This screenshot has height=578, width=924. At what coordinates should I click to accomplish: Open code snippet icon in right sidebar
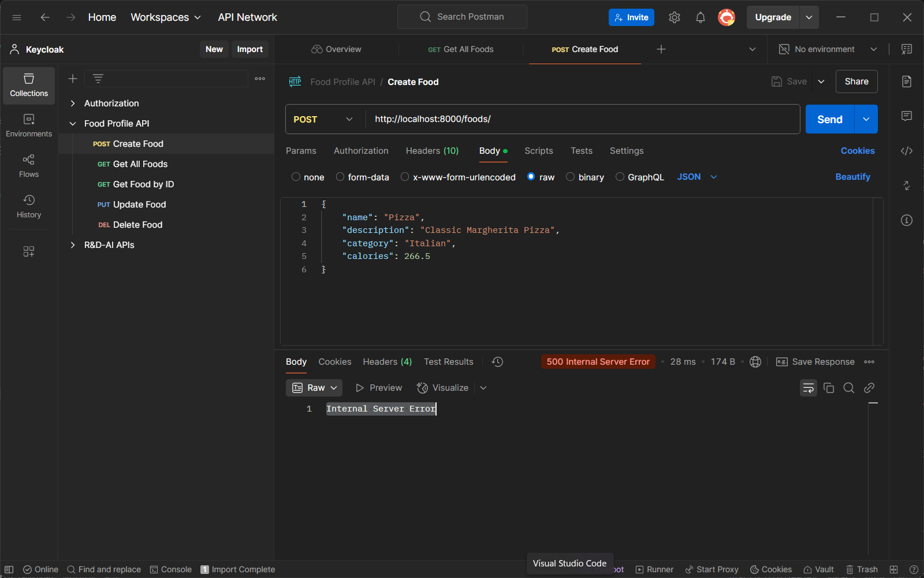coord(907,151)
